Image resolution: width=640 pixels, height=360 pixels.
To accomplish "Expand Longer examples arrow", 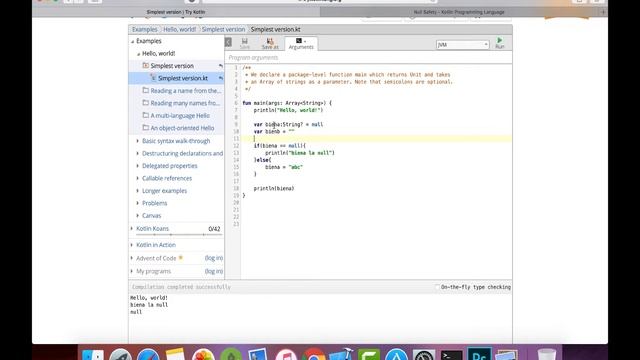I will (x=138, y=191).
